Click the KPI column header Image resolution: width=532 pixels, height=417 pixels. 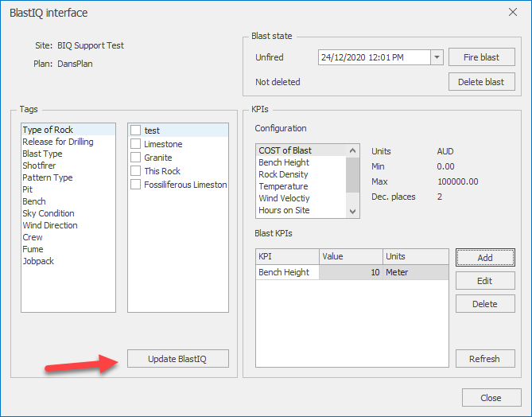tap(287, 256)
